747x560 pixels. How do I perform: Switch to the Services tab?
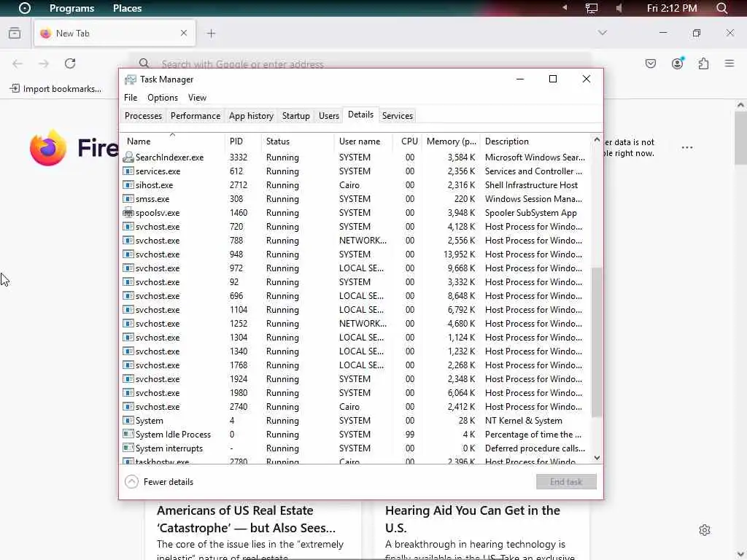(x=398, y=116)
